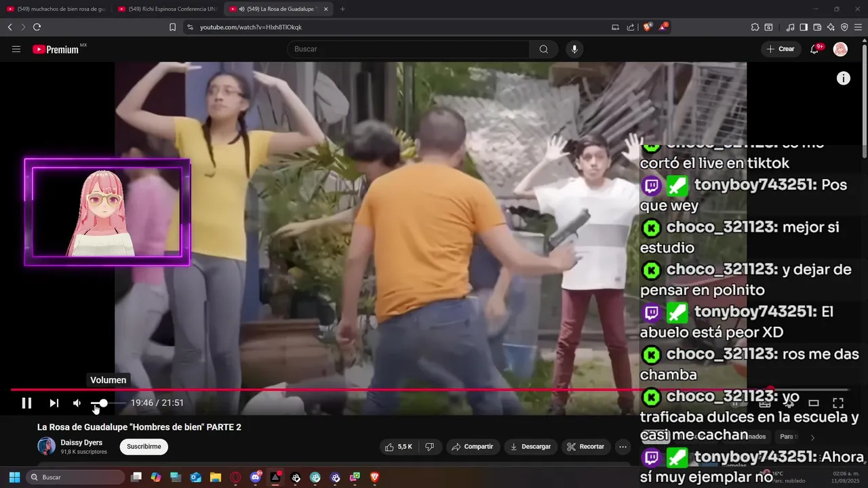Open the browser main menu

click(858, 27)
